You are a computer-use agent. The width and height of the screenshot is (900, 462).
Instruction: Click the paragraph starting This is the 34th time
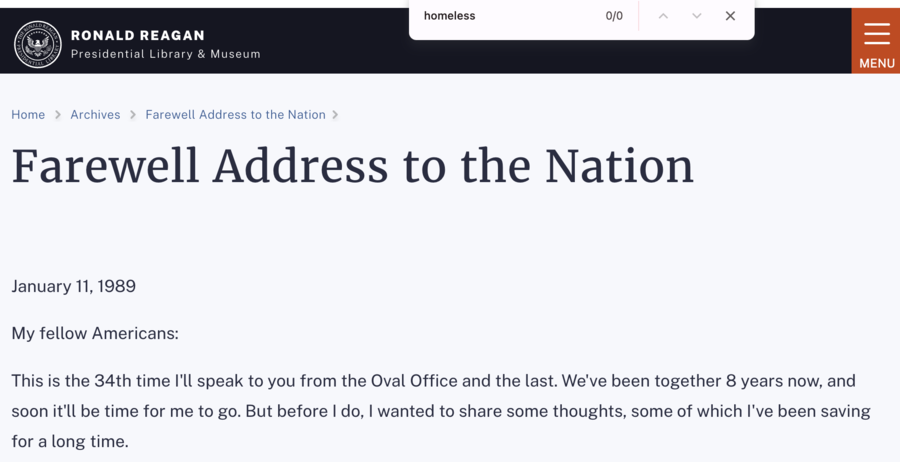pos(441,411)
